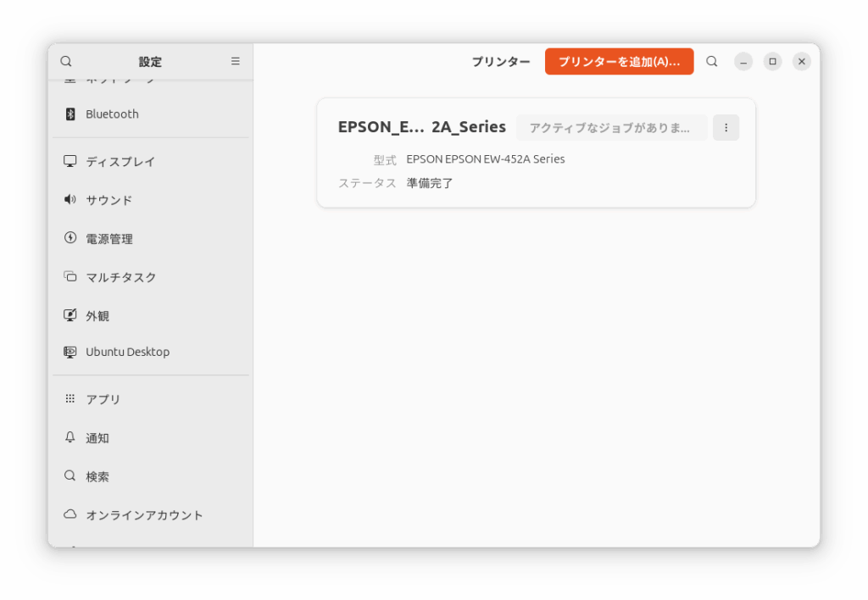868x600 pixels.
Task: Click the multitasking windows icon
Action: 70,276
